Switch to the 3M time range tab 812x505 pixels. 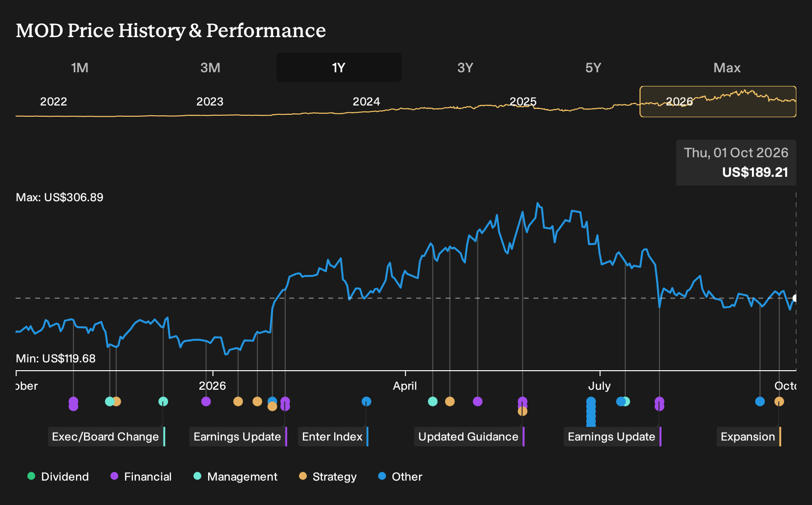coord(210,67)
